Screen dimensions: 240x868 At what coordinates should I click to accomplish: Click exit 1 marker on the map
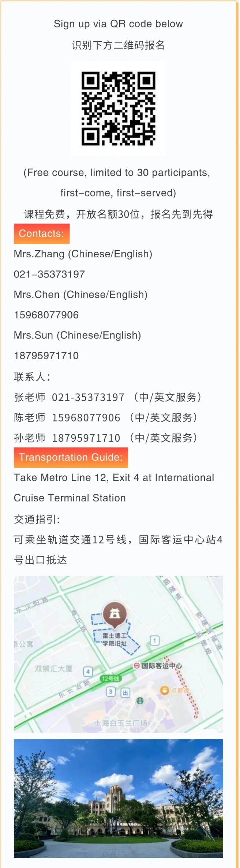tap(155, 640)
